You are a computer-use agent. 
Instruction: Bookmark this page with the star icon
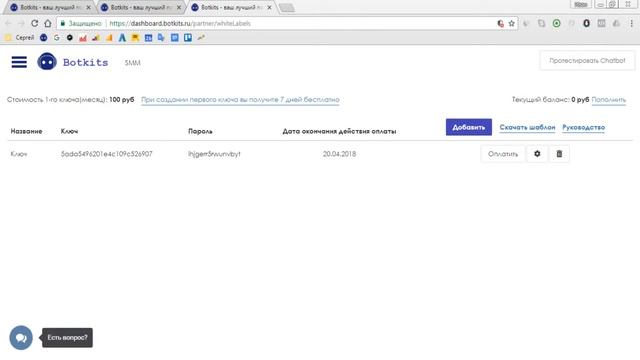point(511,24)
